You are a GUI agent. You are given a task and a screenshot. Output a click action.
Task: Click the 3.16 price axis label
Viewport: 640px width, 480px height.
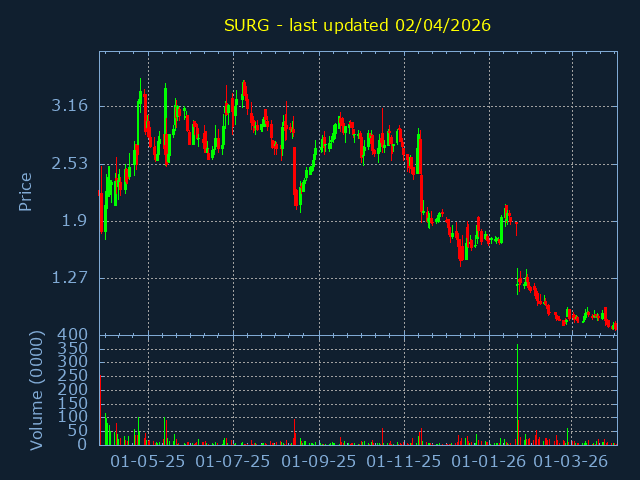click(69, 106)
